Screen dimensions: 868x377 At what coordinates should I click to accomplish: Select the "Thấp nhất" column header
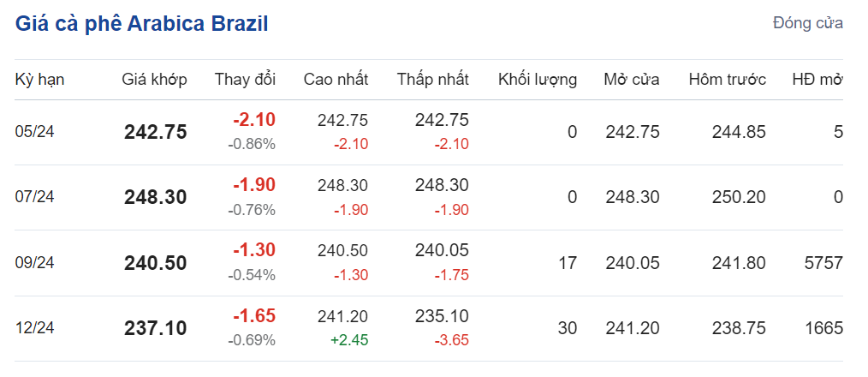[x=432, y=80]
